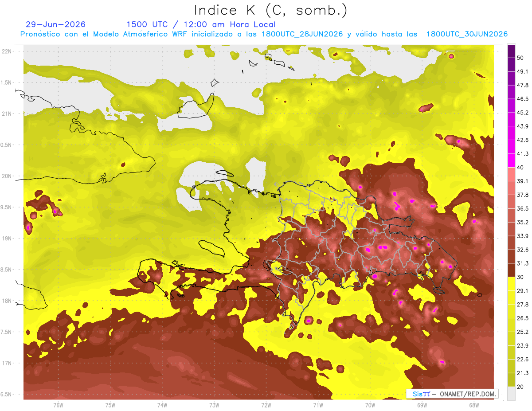This screenshot has height=411, width=532.
Task: Click the colorbar value "33.9"
Action: coord(522,236)
